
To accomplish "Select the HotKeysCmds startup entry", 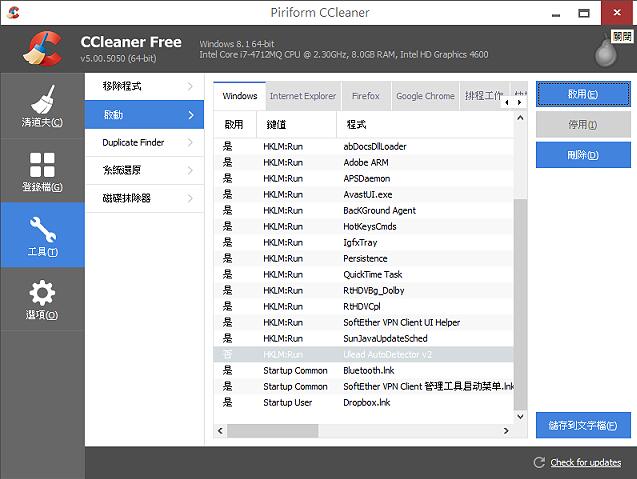I will tap(364, 226).
